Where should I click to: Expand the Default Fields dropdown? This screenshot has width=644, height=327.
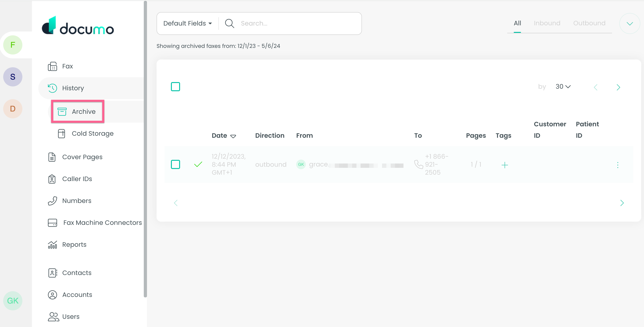tap(187, 23)
